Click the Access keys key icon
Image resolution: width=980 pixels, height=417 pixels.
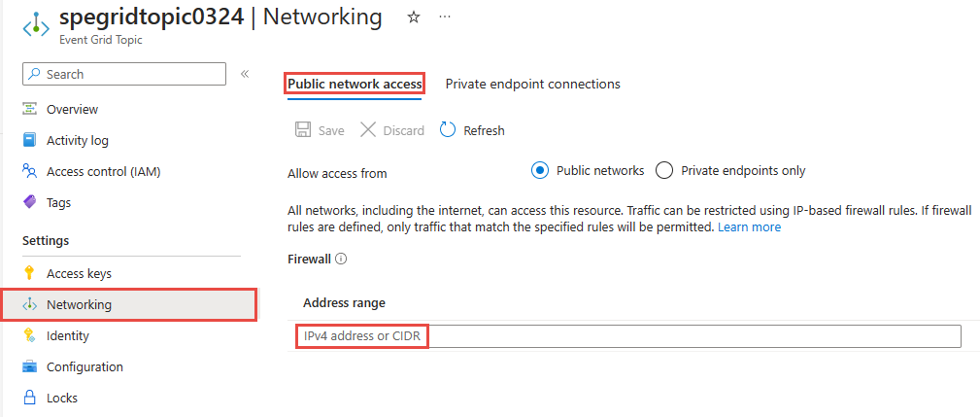pyautogui.click(x=29, y=274)
